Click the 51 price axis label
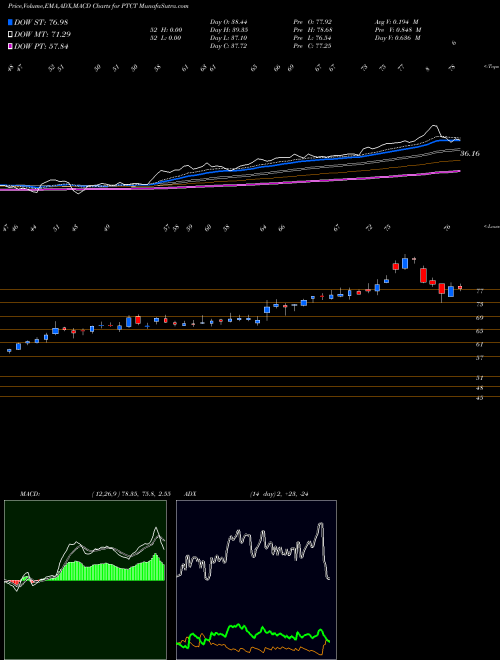This screenshot has width=500, height=660. coord(479,378)
